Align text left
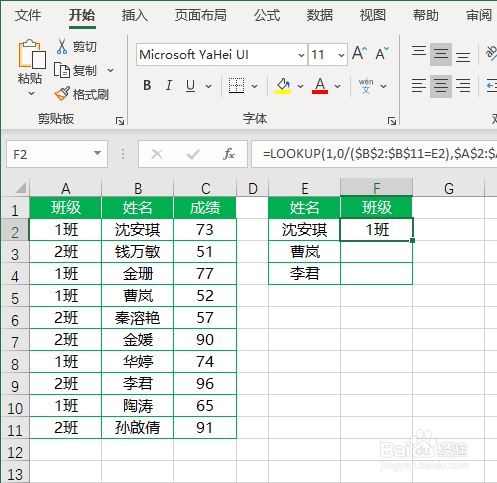Viewport: 497px width, 483px height. point(419,86)
